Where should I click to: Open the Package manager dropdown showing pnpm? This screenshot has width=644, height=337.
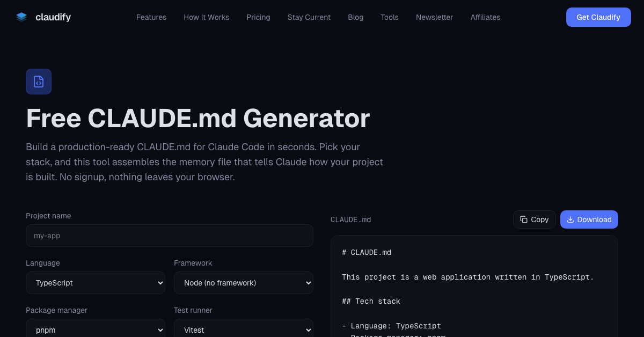96,328
